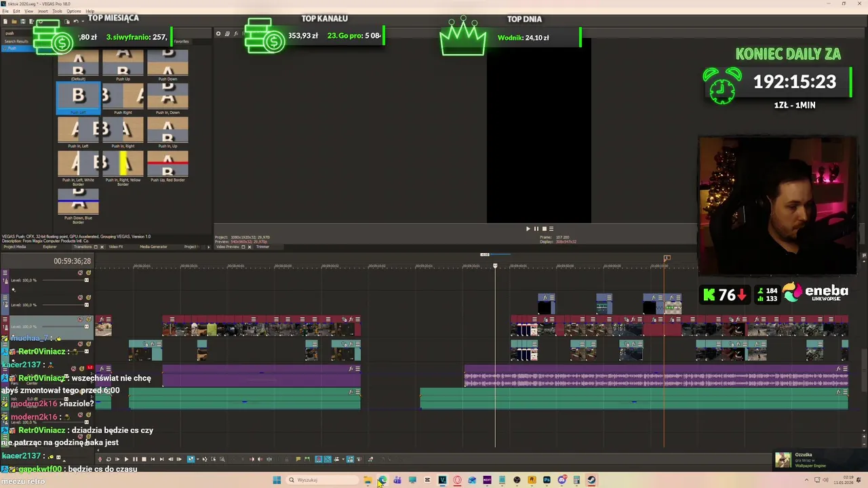
Task: Click the Record button in transport bar
Action: click(100, 459)
